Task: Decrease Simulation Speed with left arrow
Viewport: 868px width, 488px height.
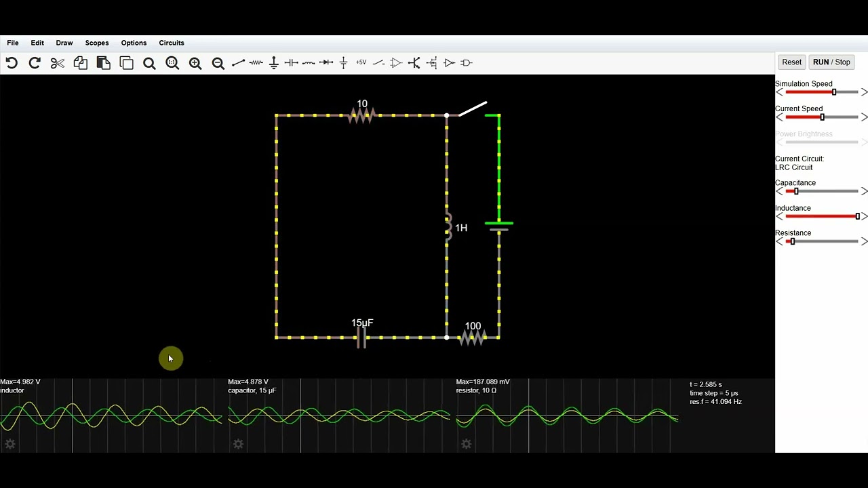Action: (779, 92)
